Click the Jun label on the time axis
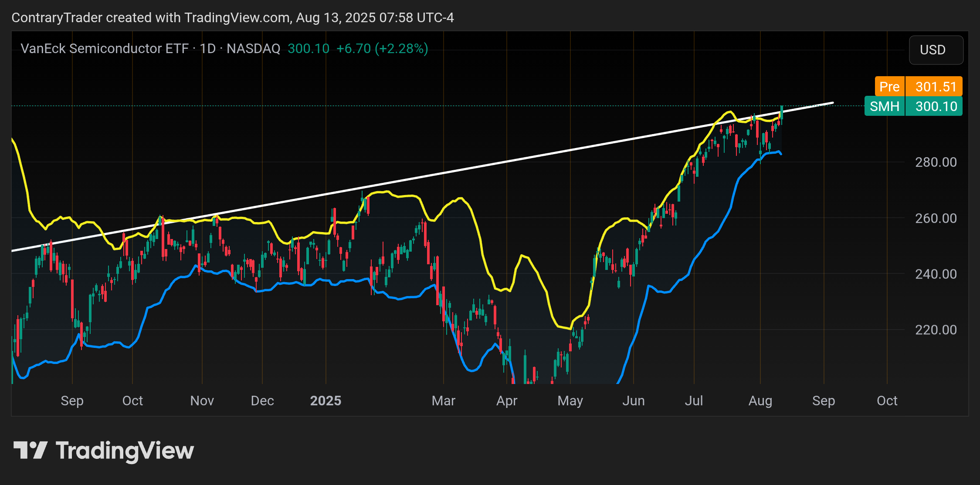The image size is (980, 485). click(633, 401)
